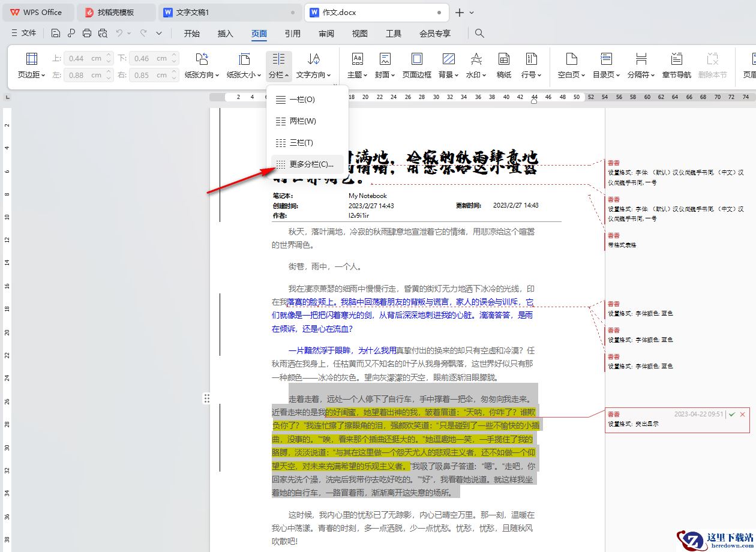756x552 pixels.
Task: Switch to the 工具 tools tab
Action: point(394,34)
